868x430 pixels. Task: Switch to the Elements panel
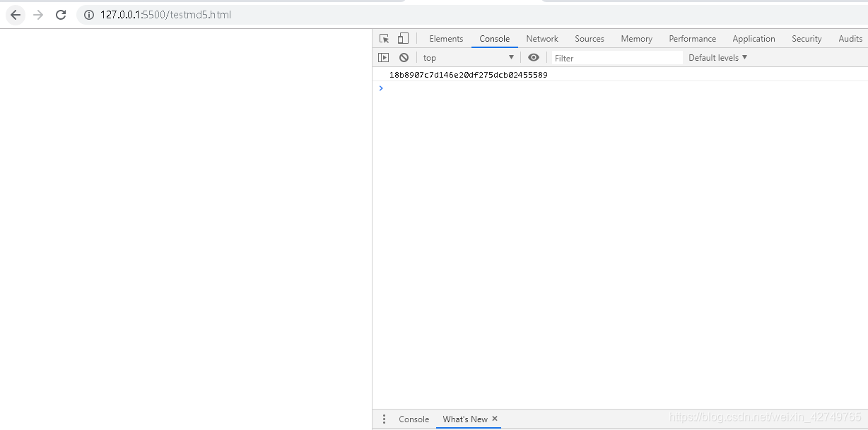pyautogui.click(x=446, y=38)
